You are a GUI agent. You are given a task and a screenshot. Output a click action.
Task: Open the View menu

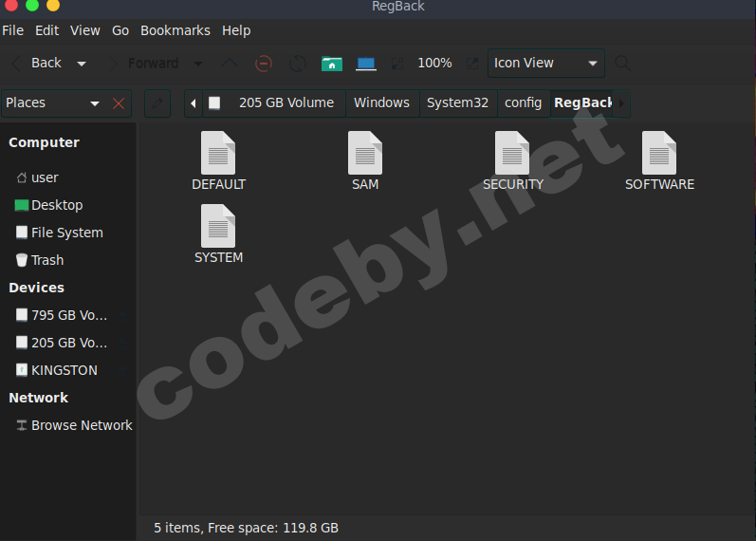(x=84, y=30)
